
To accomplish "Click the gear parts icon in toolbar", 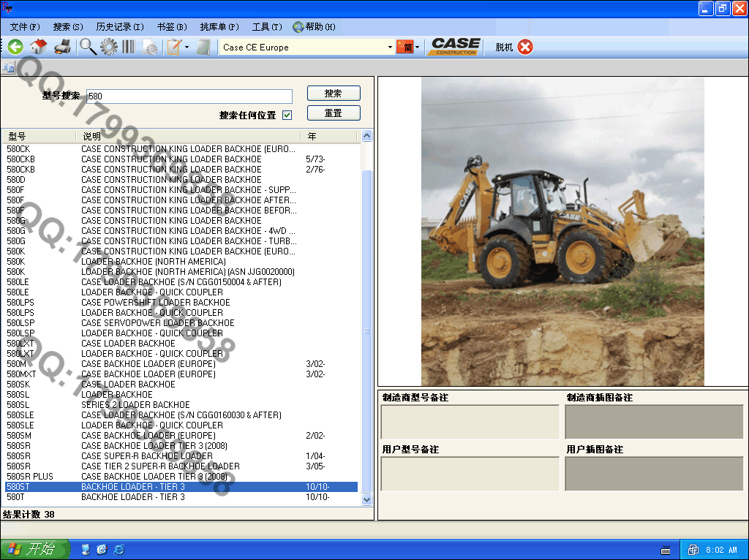I will 109,47.
